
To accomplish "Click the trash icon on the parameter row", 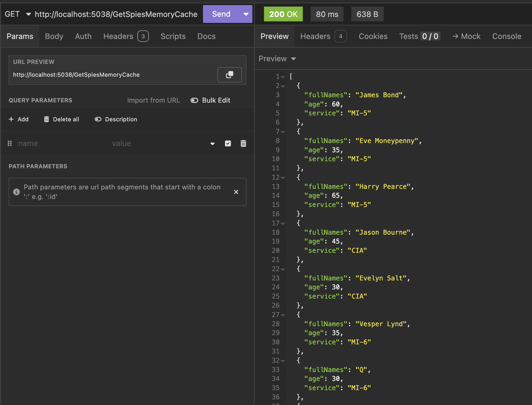I will pyautogui.click(x=243, y=144).
